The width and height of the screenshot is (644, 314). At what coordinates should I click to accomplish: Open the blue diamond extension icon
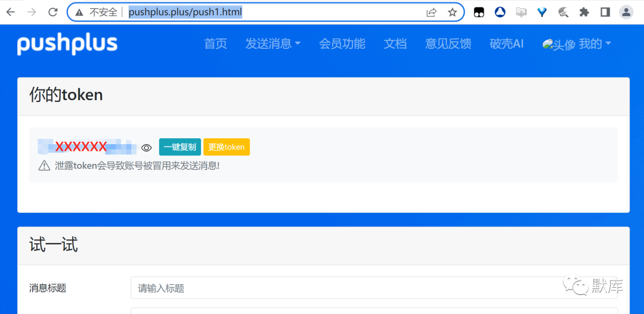coord(542,13)
